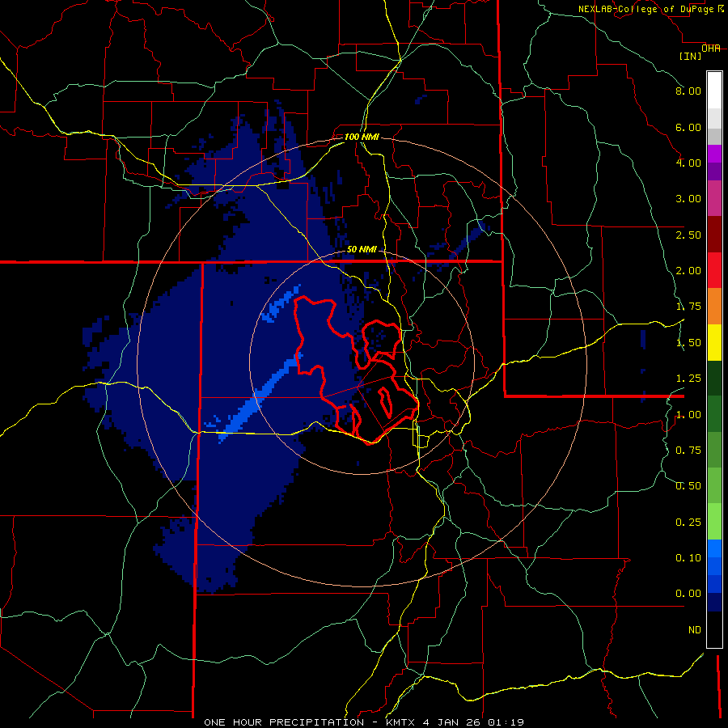This screenshot has height=728, width=728.
Task: Select the 3.00 legend value
Action: (688, 199)
